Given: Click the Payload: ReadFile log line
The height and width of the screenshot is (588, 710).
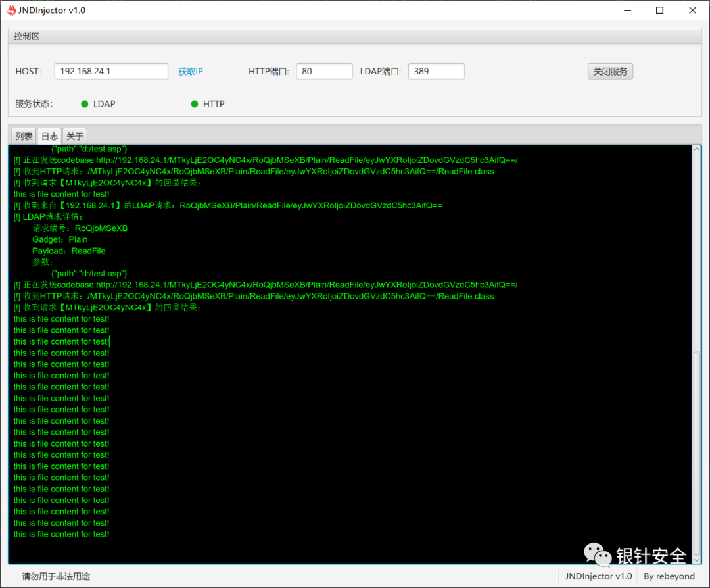Looking at the screenshot, I should tap(69, 251).
